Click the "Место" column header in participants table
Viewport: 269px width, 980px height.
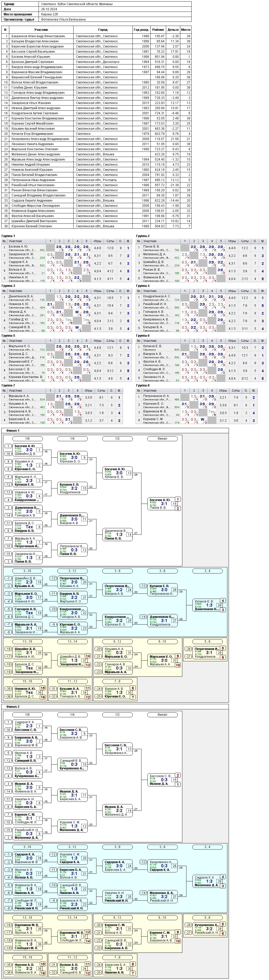click(x=186, y=30)
